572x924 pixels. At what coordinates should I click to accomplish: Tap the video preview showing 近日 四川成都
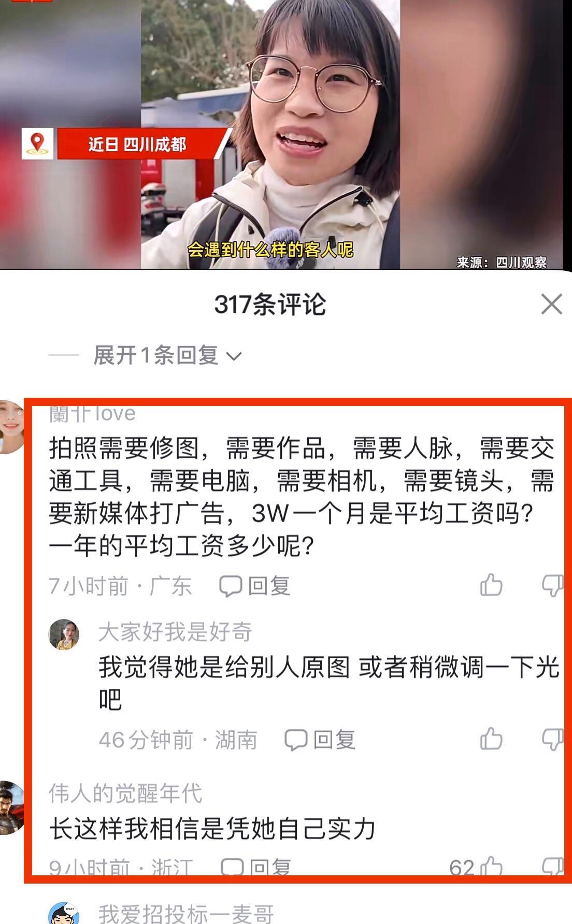coord(286,135)
